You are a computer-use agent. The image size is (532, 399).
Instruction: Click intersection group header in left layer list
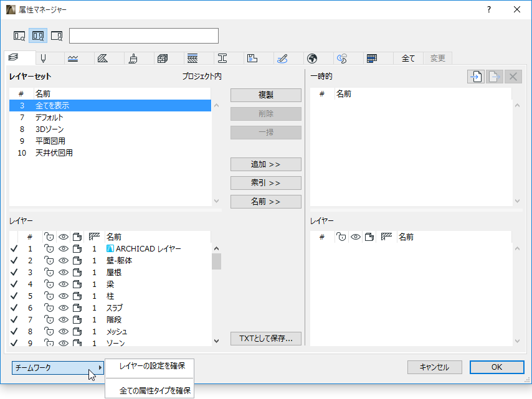coord(94,237)
